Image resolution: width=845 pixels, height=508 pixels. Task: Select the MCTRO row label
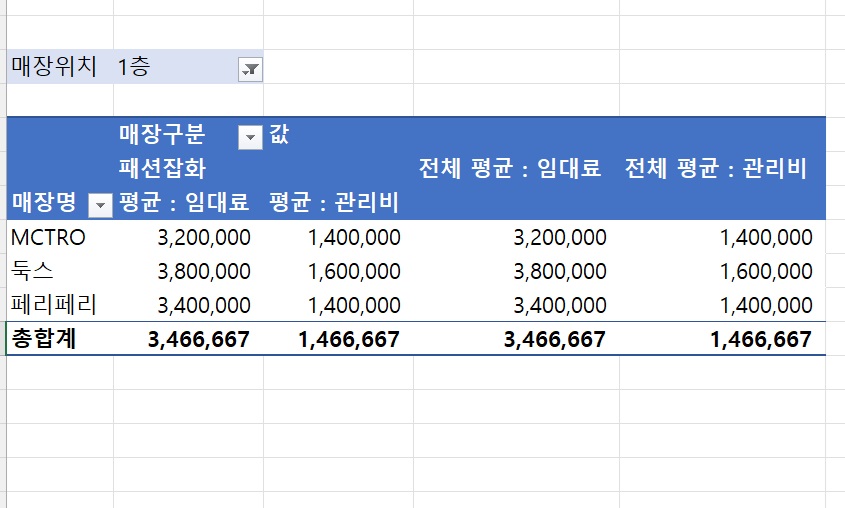point(48,237)
